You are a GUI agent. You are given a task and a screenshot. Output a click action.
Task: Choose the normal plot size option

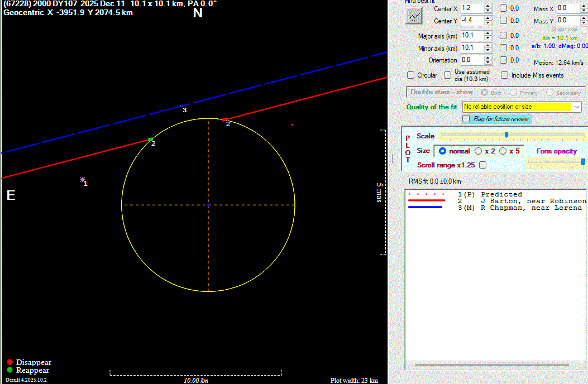coord(443,151)
